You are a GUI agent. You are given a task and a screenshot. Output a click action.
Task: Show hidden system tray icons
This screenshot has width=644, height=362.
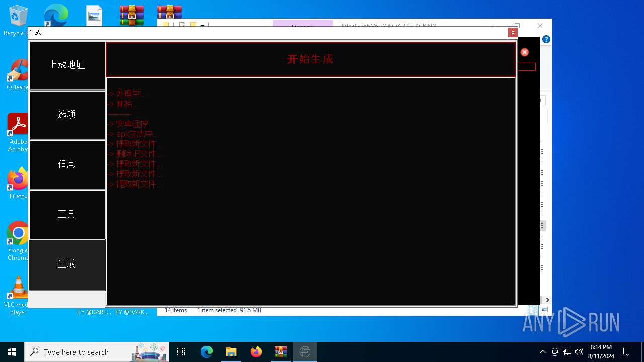(x=542, y=352)
